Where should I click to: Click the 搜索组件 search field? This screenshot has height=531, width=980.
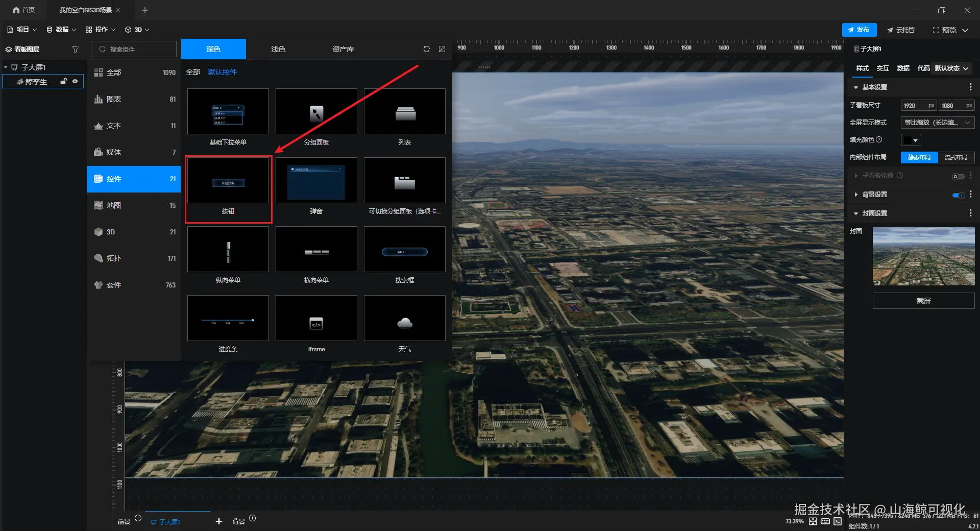[134, 49]
